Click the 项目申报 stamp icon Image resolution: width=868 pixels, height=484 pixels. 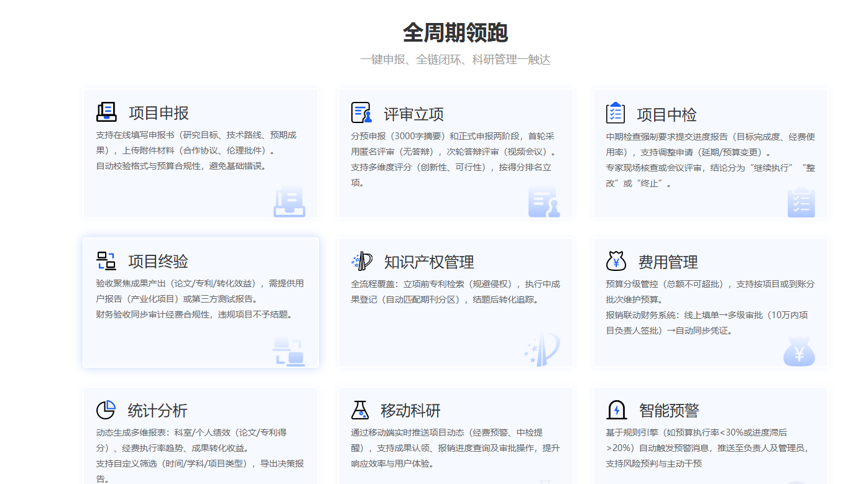click(106, 112)
